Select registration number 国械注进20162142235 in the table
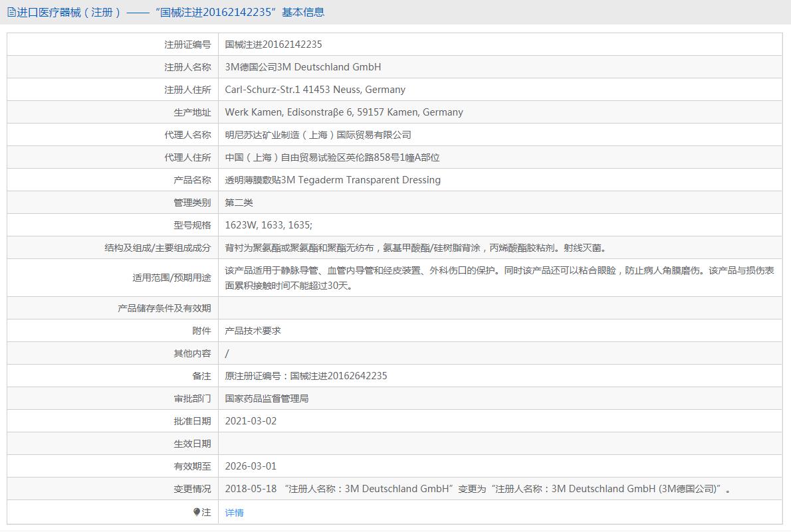791x532 pixels. [x=273, y=44]
